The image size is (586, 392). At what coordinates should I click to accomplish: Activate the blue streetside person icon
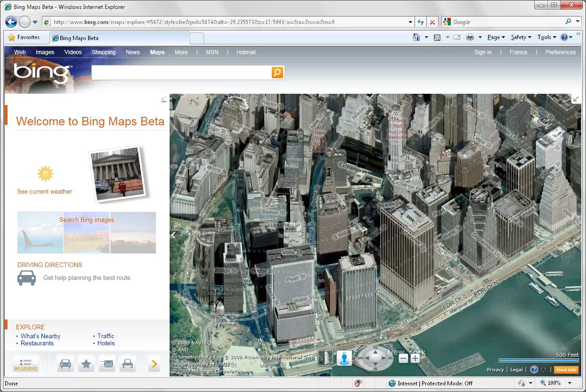click(x=344, y=359)
